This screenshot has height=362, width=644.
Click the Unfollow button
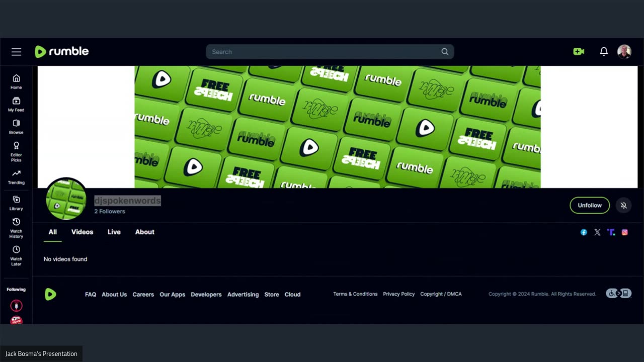coord(590,205)
